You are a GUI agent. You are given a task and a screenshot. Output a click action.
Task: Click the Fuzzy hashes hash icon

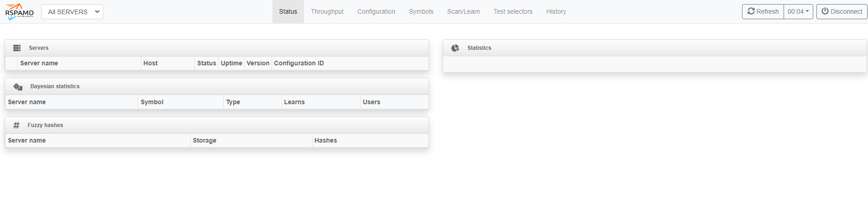click(x=16, y=125)
